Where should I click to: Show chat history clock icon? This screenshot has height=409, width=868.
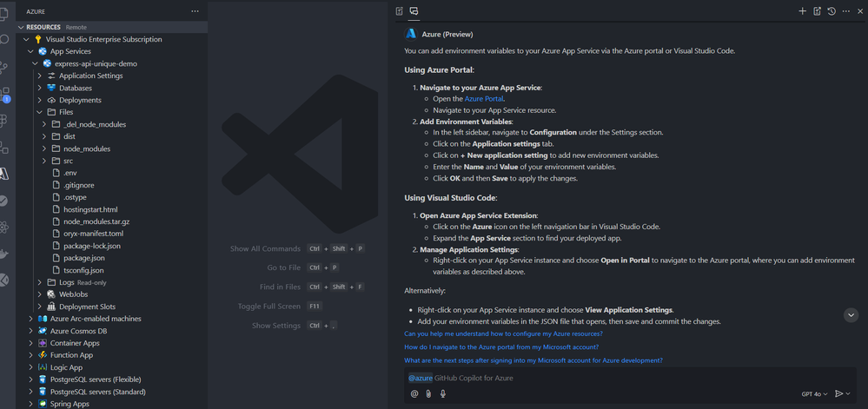coord(832,11)
